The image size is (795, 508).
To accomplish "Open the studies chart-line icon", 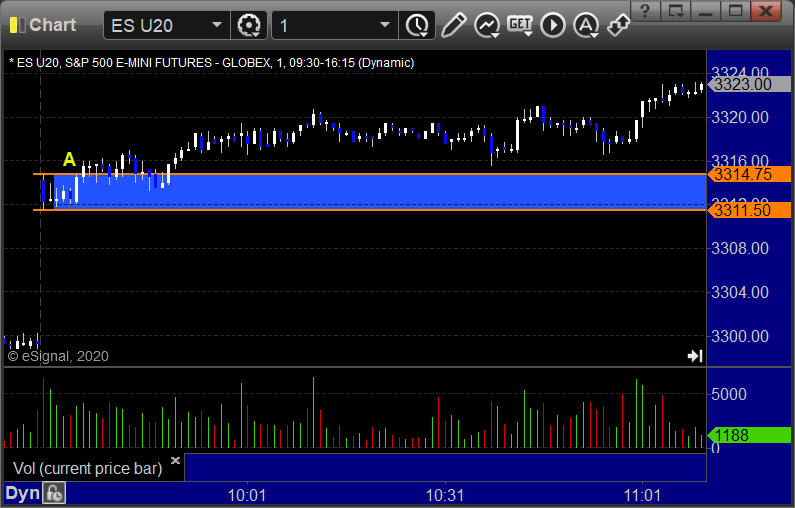I will (487, 25).
